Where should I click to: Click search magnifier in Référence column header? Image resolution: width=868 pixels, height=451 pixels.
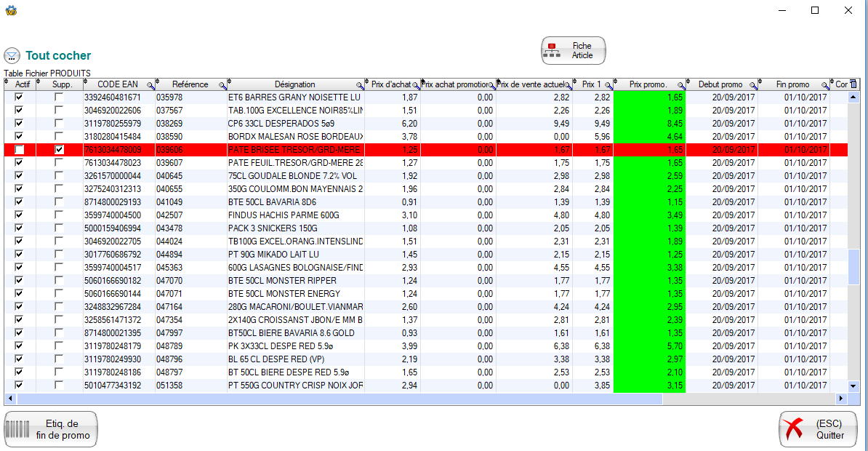tap(222, 85)
